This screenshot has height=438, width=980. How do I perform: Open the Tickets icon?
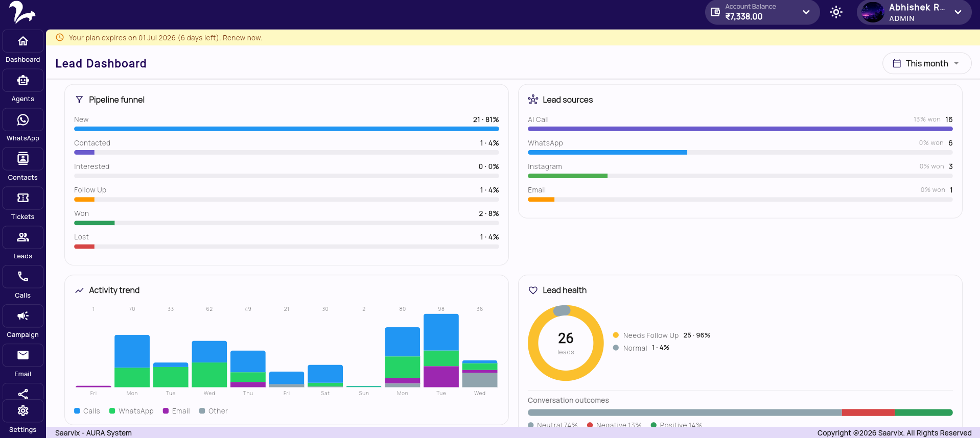(23, 198)
